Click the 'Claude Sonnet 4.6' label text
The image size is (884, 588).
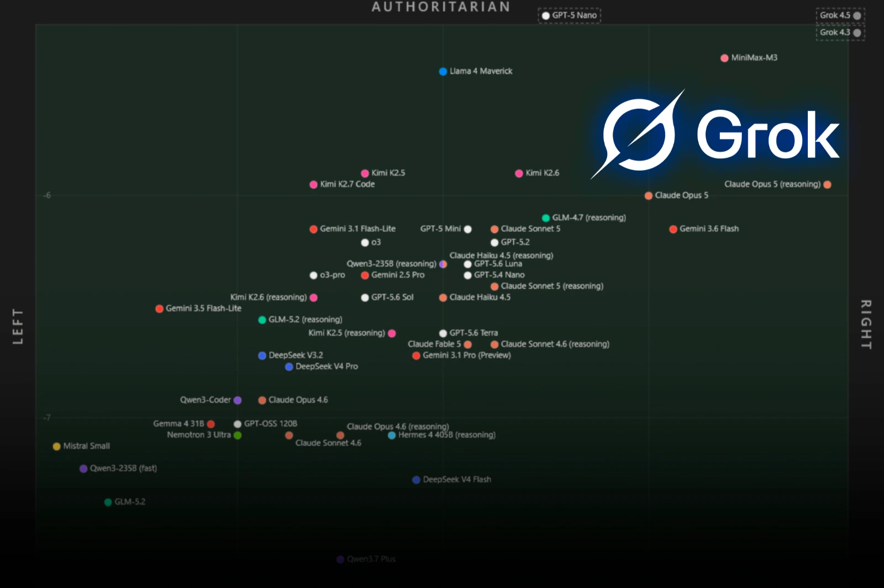tap(328, 443)
